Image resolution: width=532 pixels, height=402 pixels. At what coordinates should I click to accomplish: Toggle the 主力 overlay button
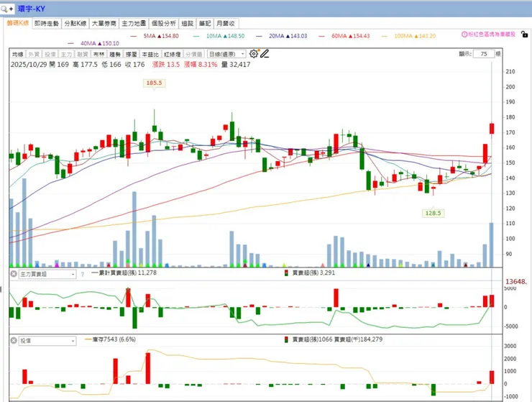(x=66, y=55)
